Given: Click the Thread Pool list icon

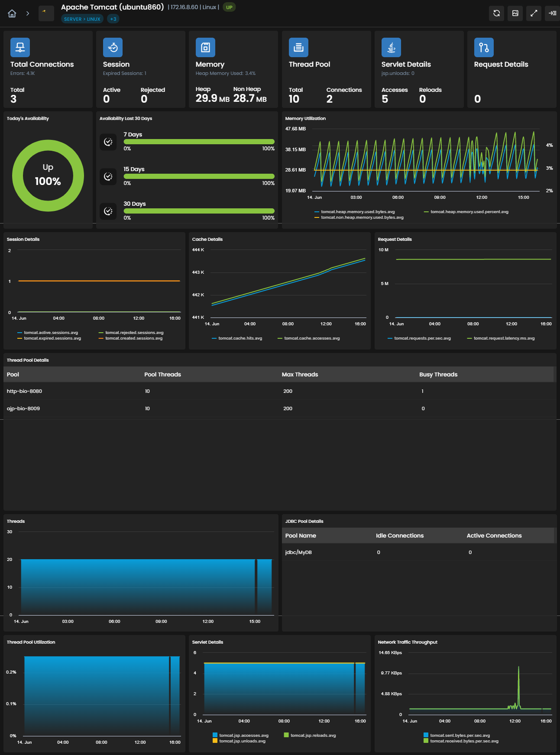Looking at the screenshot, I should coord(298,48).
